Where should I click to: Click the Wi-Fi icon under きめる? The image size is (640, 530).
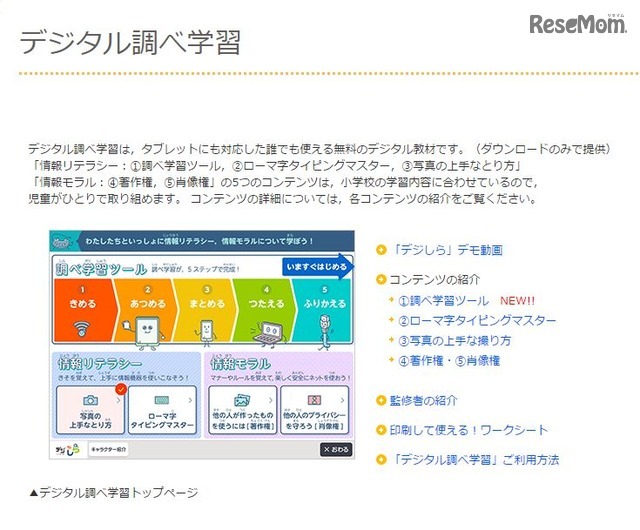click(82, 328)
